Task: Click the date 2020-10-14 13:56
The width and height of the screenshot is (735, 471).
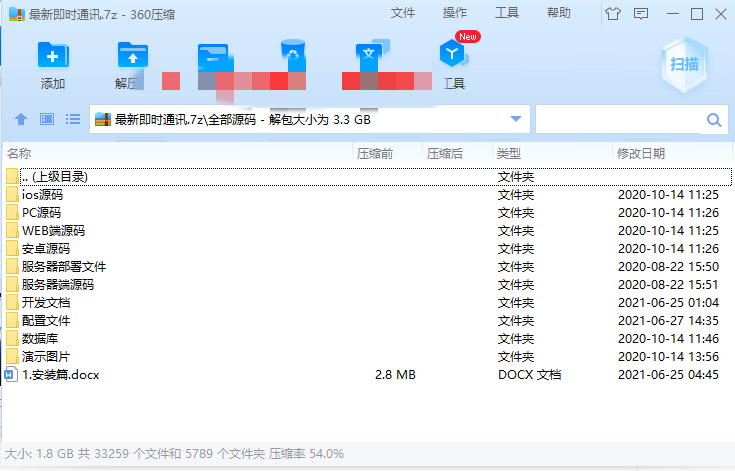Action: tap(668, 357)
